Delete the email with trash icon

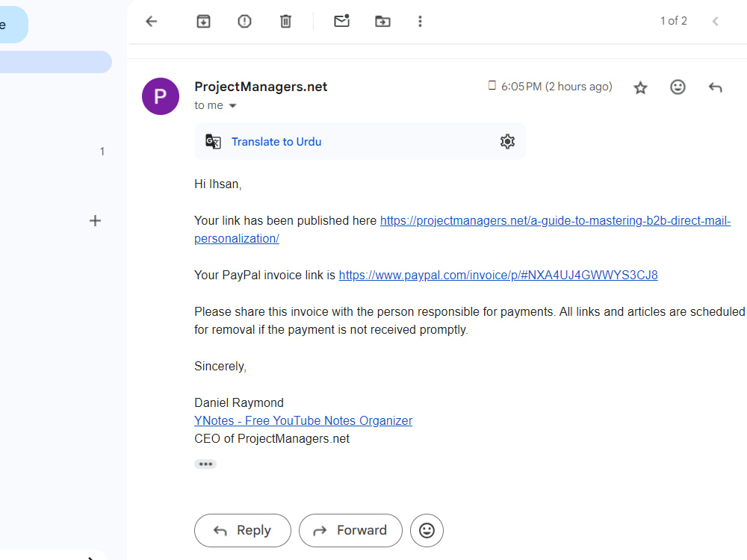(x=285, y=22)
